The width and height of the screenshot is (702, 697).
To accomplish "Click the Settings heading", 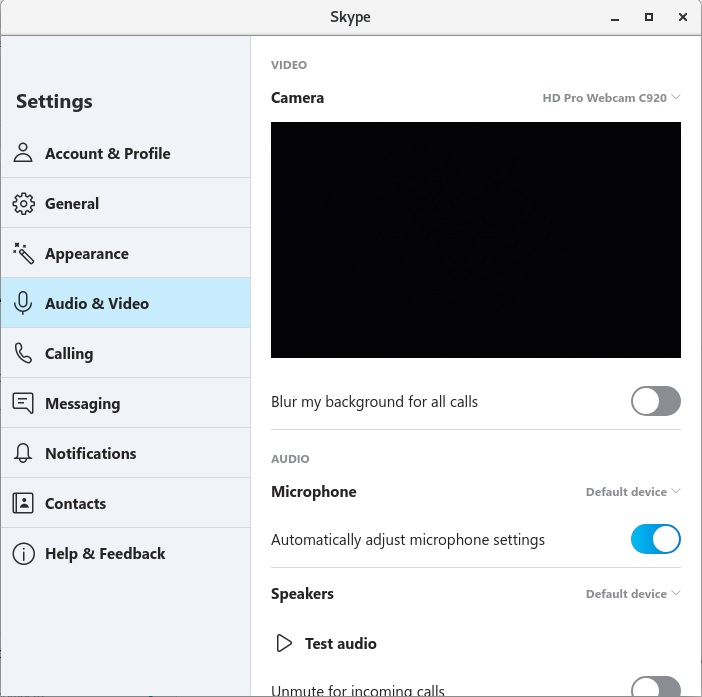I will 54,101.
